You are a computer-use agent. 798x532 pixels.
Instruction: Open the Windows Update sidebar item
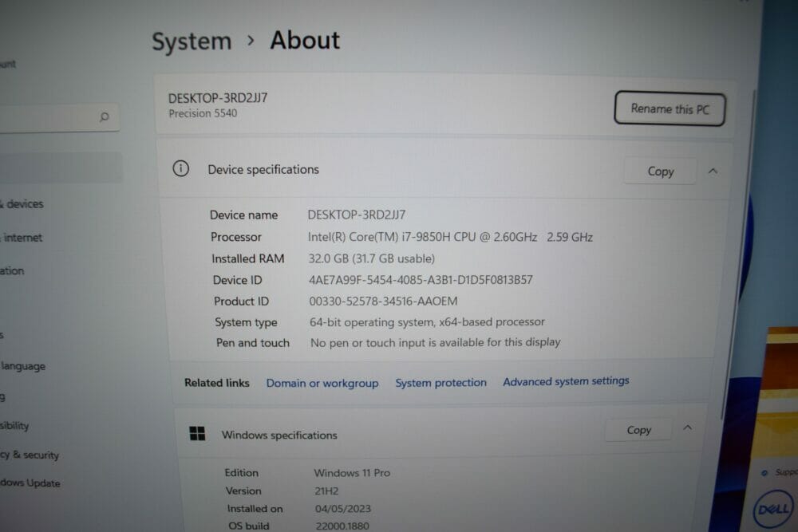(x=30, y=483)
